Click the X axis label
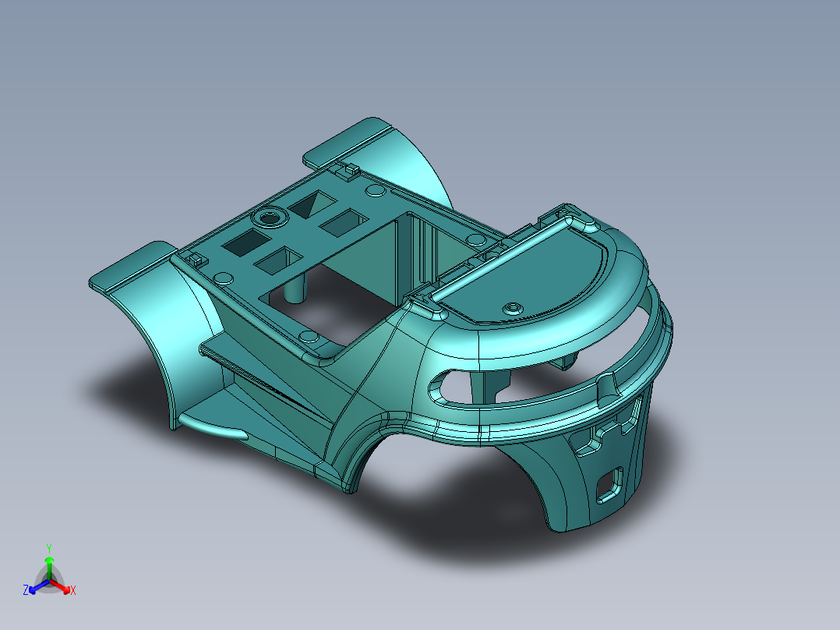The height and width of the screenshot is (630, 840). tap(72, 591)
